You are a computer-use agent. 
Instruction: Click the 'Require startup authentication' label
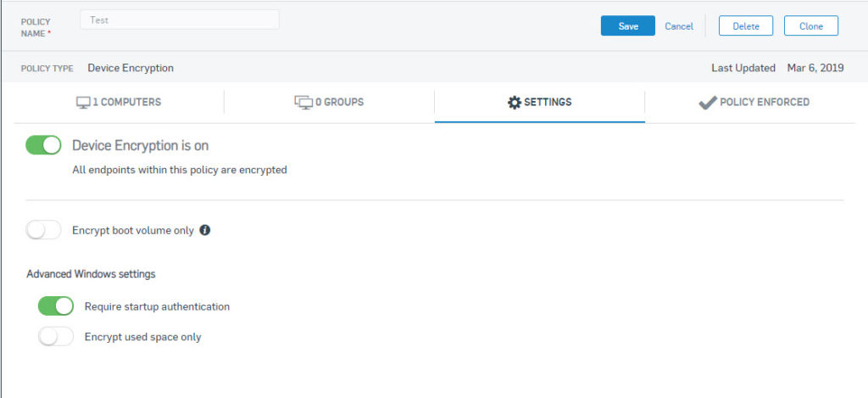tap(157, 306)
